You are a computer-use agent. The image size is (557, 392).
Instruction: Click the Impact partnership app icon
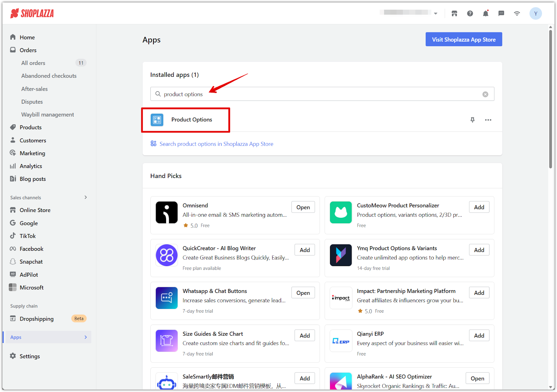(341, 298)
